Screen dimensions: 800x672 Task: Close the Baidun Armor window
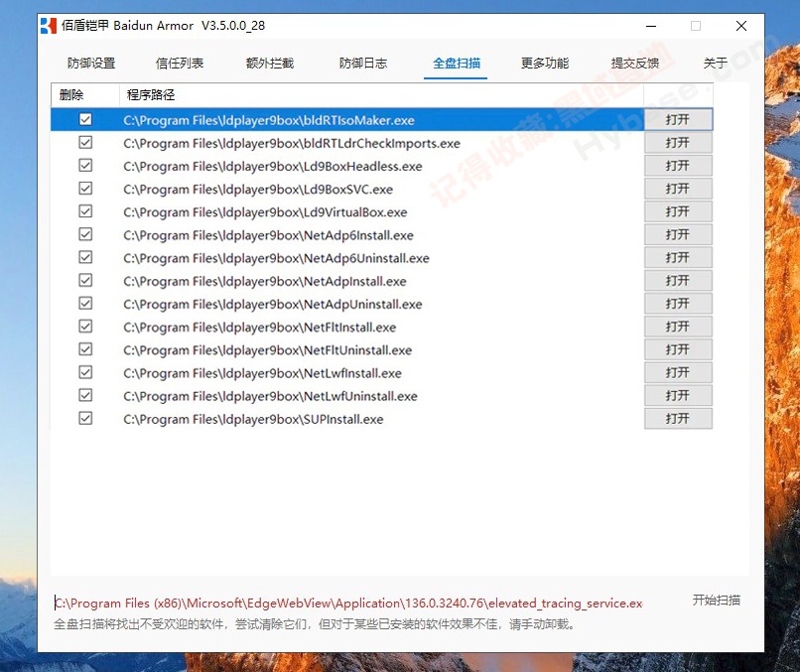pyautogui.click(x=741, y=26)
